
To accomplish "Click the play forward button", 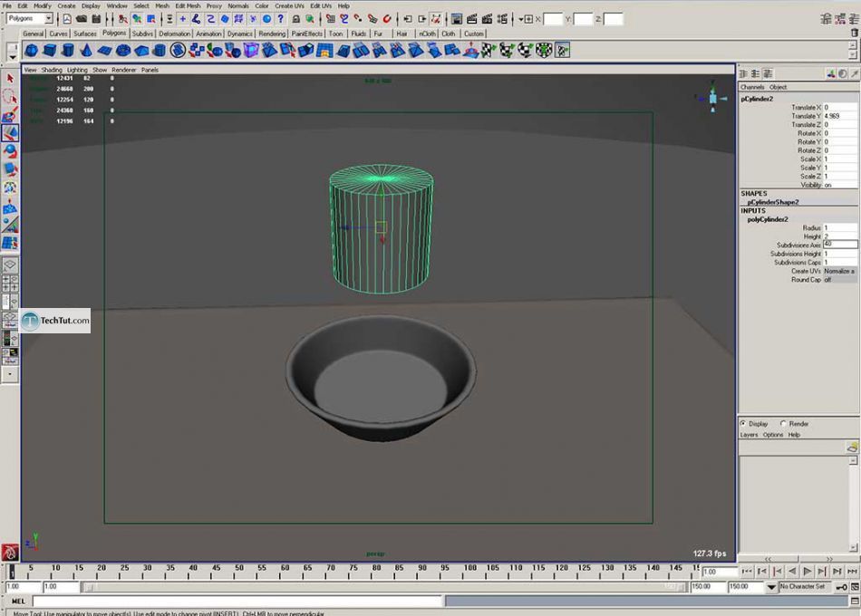I will pyautogui.click(x=807, y=572).
